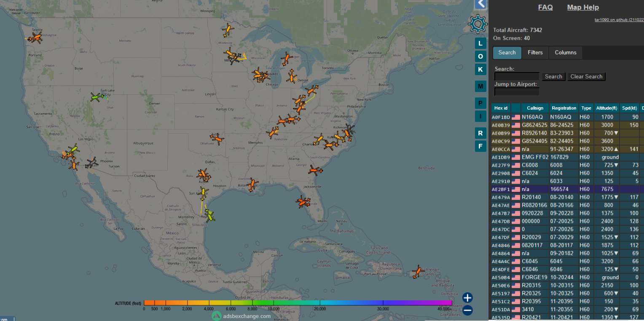Screen dimensions: 644x321
Task: Sort table by Spd(kt) column
Action: click(x=629, y=108)
